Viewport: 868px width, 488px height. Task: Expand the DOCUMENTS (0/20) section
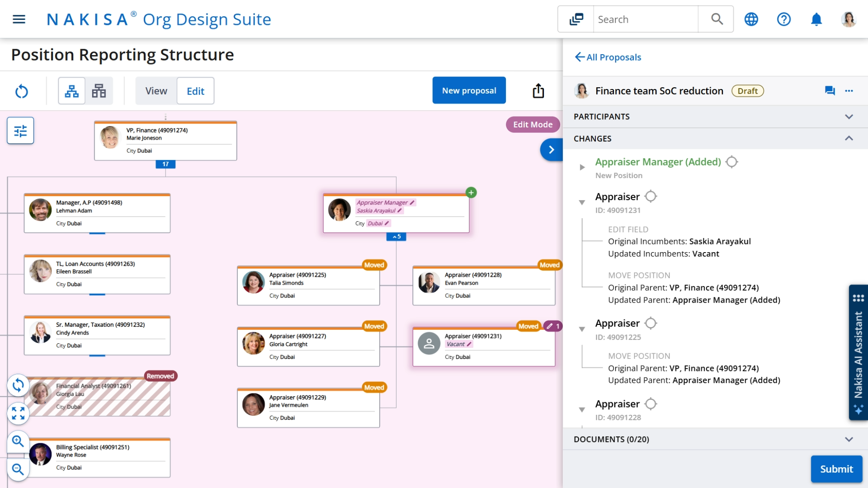click(x=849, y=439)
